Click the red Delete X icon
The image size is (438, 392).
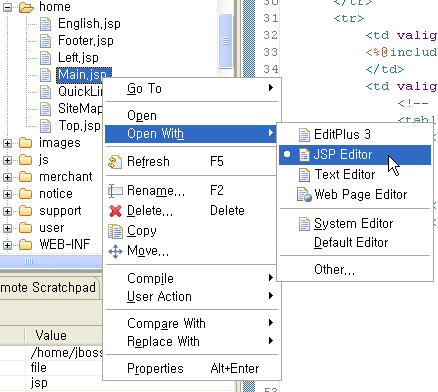pos(115,211)
